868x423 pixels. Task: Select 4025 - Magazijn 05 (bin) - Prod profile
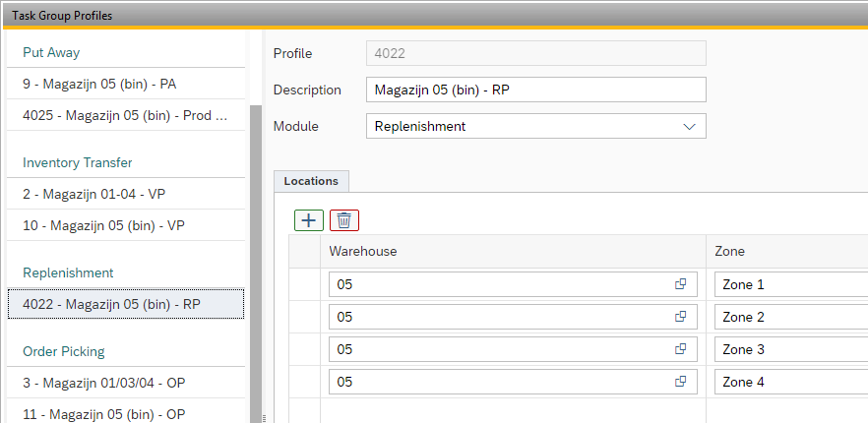point(125,116)
